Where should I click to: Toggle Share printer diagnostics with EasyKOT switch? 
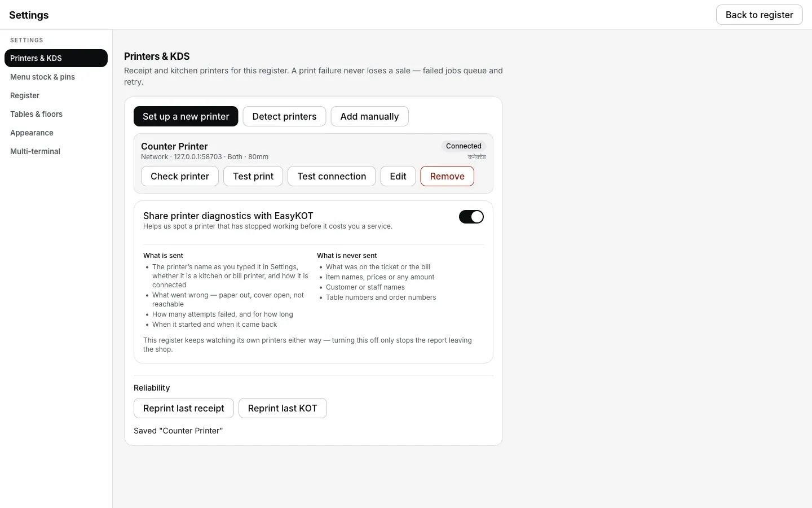[x=471, y=217]
